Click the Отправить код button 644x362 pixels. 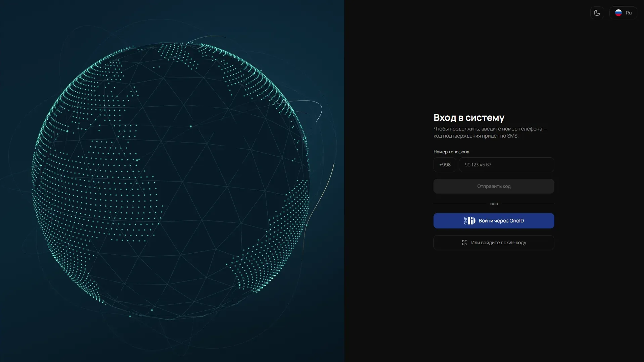click(x=494, y=186)
